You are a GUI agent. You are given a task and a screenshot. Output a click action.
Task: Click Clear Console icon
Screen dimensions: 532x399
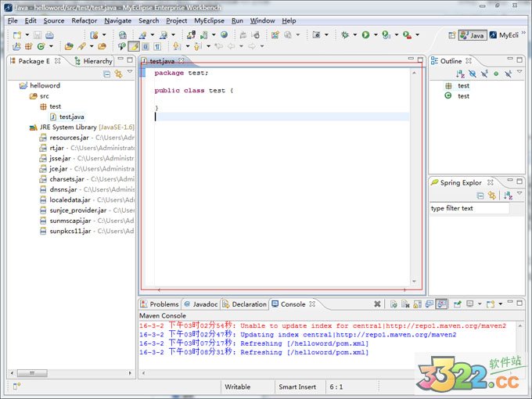405,304
